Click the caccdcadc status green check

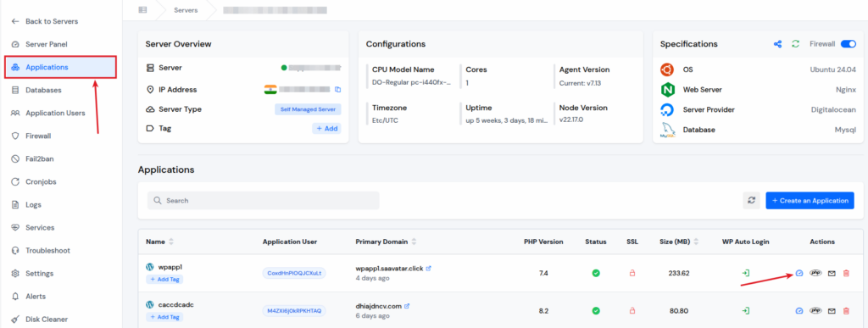[596, 311]
